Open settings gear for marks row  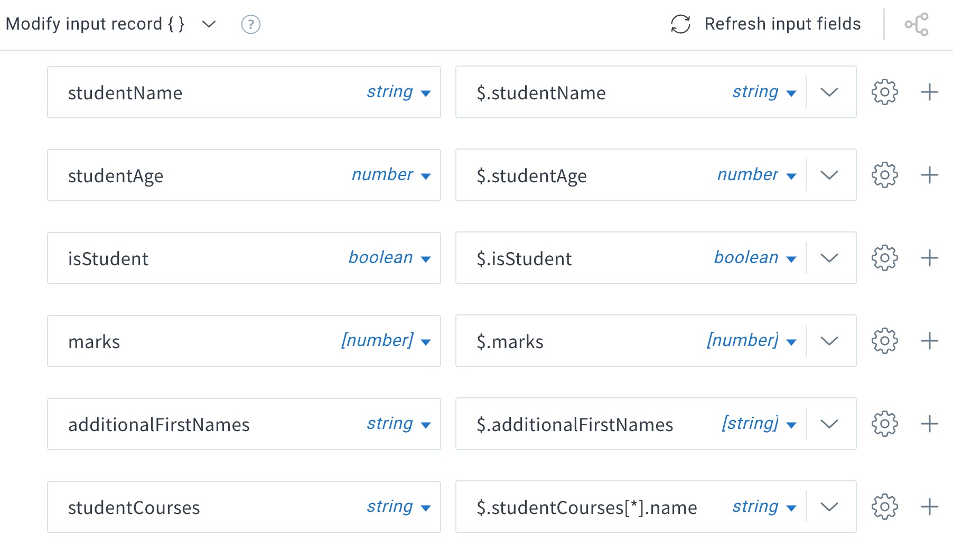coord(884,341)
